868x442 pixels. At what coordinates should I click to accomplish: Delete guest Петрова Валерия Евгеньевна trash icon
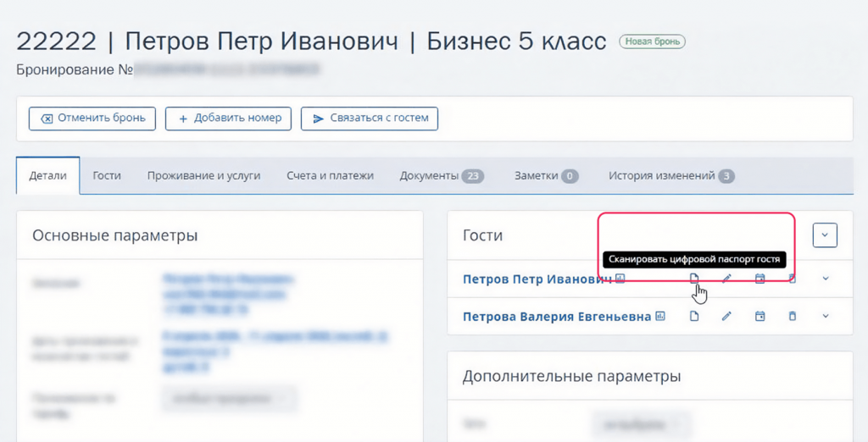click(x=793, y=316)
